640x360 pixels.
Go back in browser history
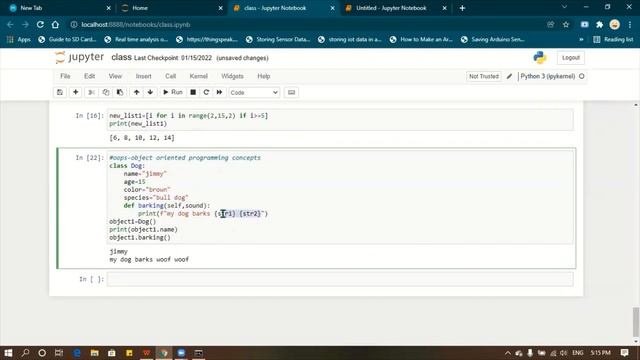coord(10,24)
